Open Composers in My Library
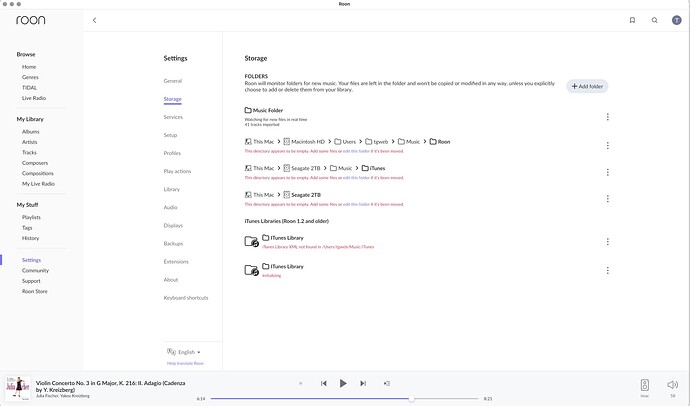690x406 pixels. tap(35, 163)
